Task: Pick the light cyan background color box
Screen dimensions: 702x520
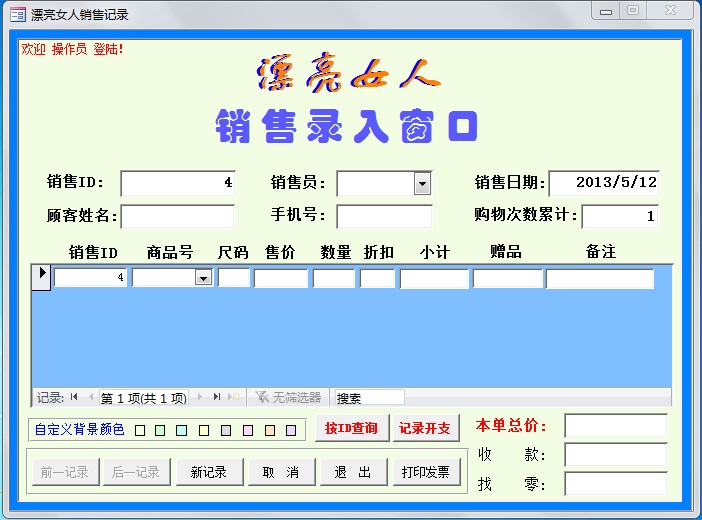Action: click(x=181, y=430)
